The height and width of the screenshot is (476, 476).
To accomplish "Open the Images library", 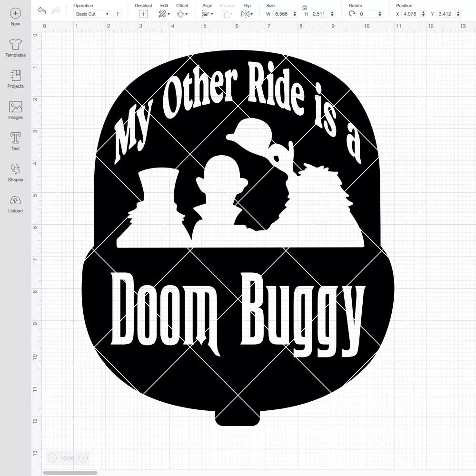I will [16, 110].
